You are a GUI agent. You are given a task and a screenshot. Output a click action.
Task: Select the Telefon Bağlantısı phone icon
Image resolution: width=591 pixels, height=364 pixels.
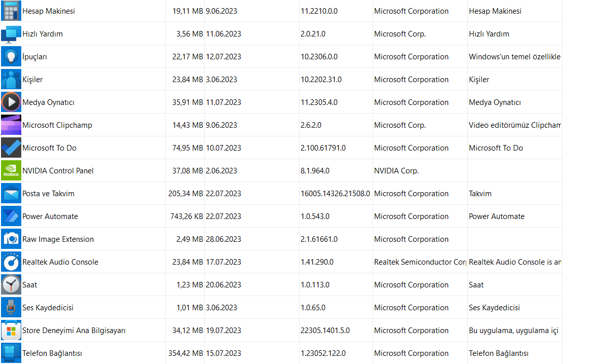point(11,353)
